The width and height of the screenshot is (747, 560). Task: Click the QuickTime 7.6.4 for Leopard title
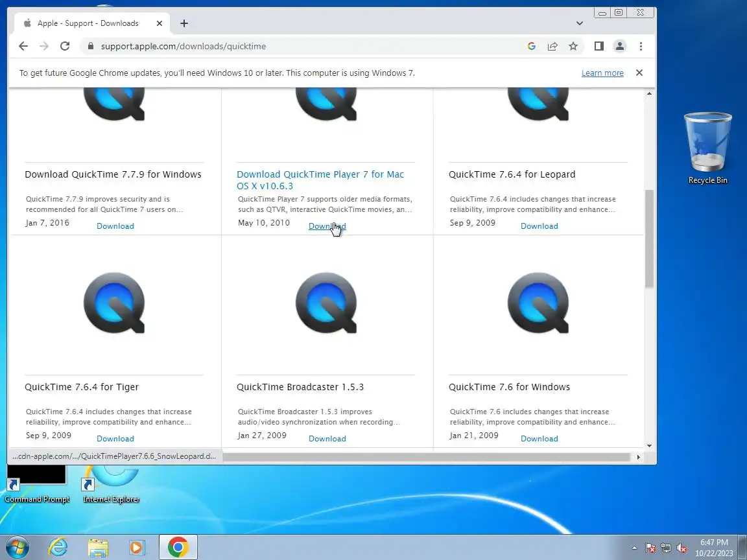[x=512, y=174]
